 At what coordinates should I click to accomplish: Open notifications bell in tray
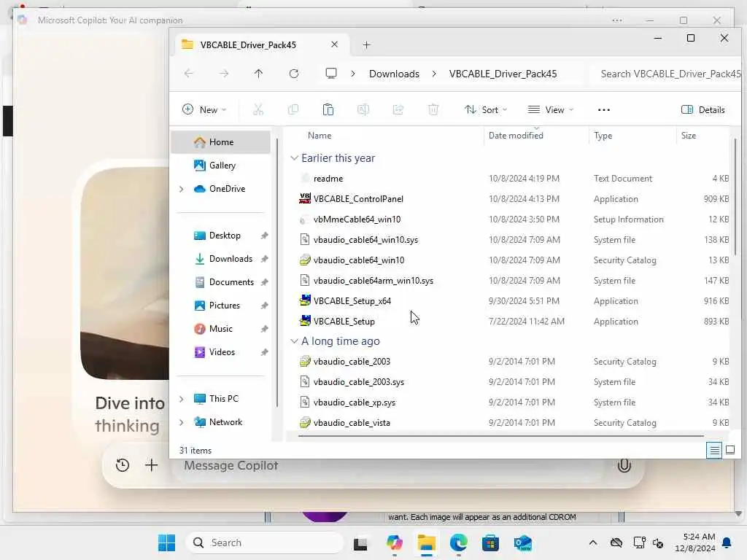pyautogui.click(x=727, y=542)
